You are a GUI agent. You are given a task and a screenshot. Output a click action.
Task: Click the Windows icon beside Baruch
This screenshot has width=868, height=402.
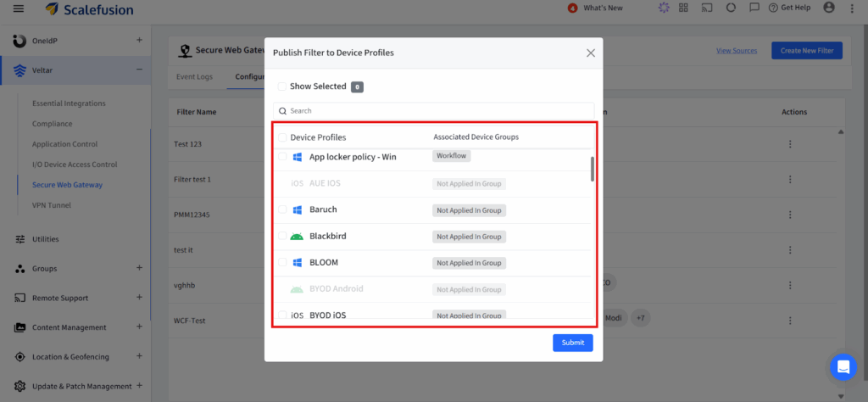298,209
